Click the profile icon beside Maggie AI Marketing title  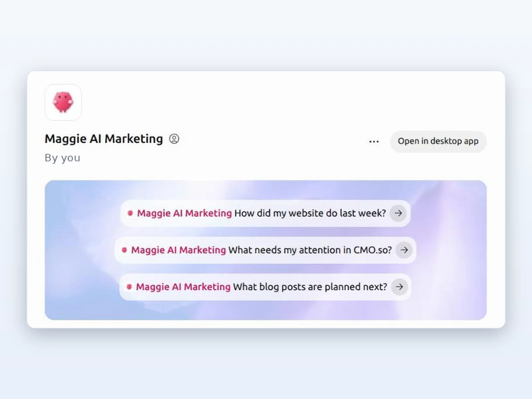tap(174, 139)
